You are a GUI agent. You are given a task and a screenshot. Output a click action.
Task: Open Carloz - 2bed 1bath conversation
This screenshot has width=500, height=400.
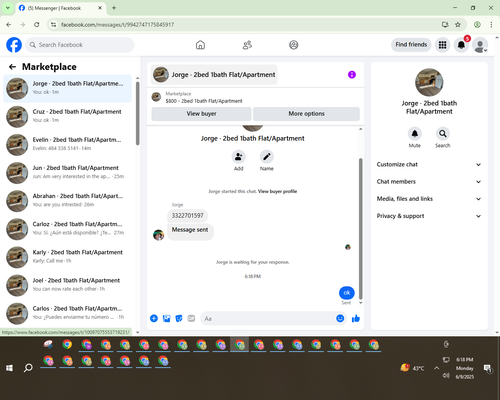(x=67, y=229)
